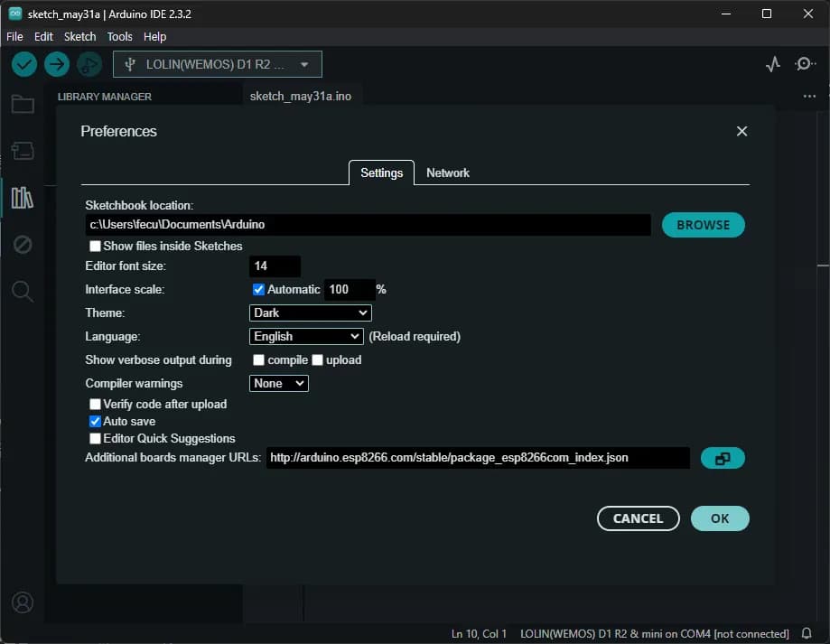
Task: Disable Auto save
Action: [95, 421]
